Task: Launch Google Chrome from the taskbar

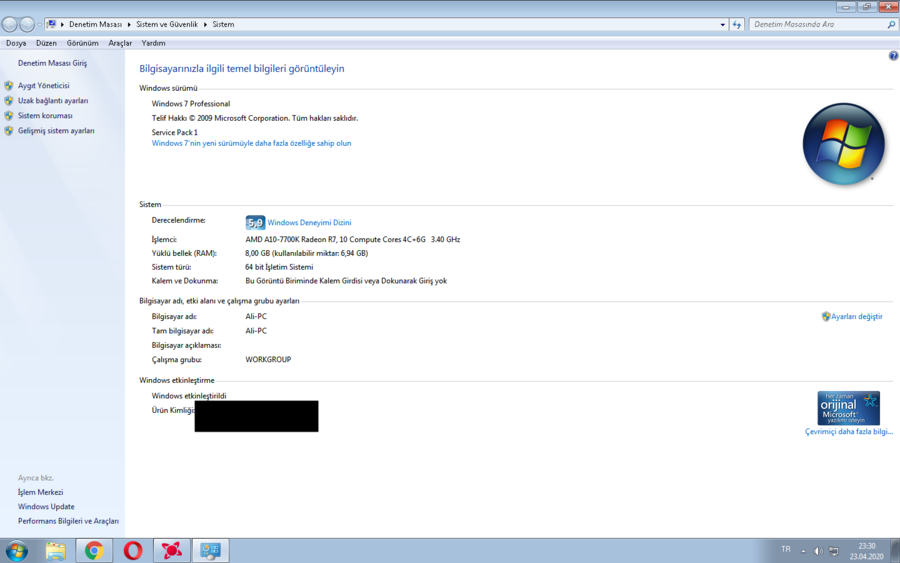Action: 94,551
